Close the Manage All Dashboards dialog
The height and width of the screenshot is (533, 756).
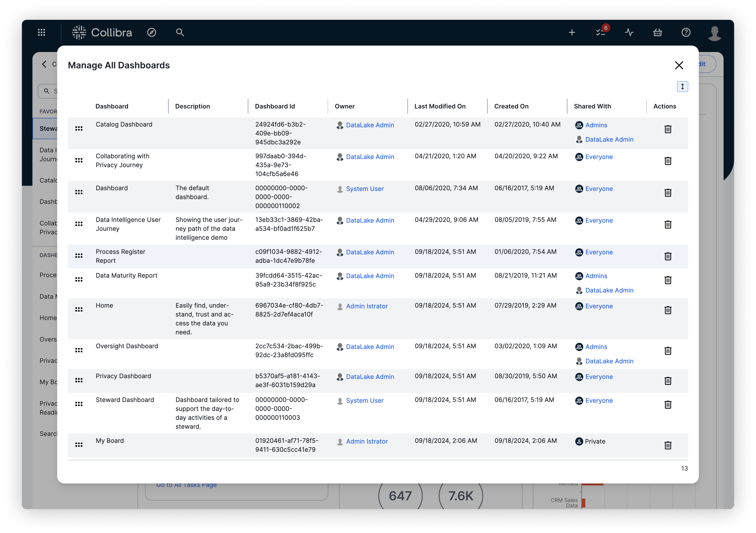pos(679,65)
